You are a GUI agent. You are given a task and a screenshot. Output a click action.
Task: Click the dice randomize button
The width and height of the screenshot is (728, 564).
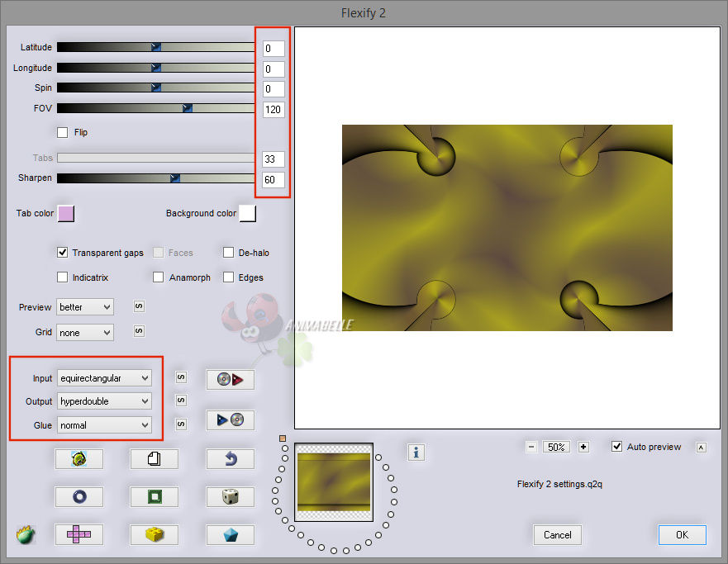[231, 497]
